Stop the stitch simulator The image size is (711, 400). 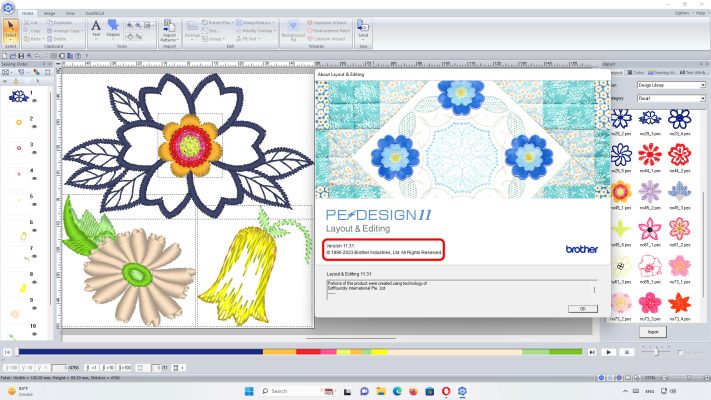[x=627, y=352]
